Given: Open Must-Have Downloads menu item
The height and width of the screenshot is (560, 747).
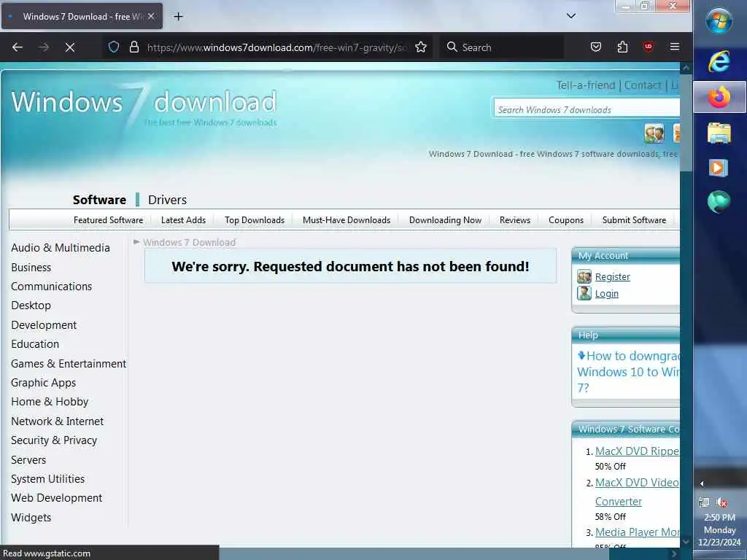Looking at the screenshot, I should (347, 220).
